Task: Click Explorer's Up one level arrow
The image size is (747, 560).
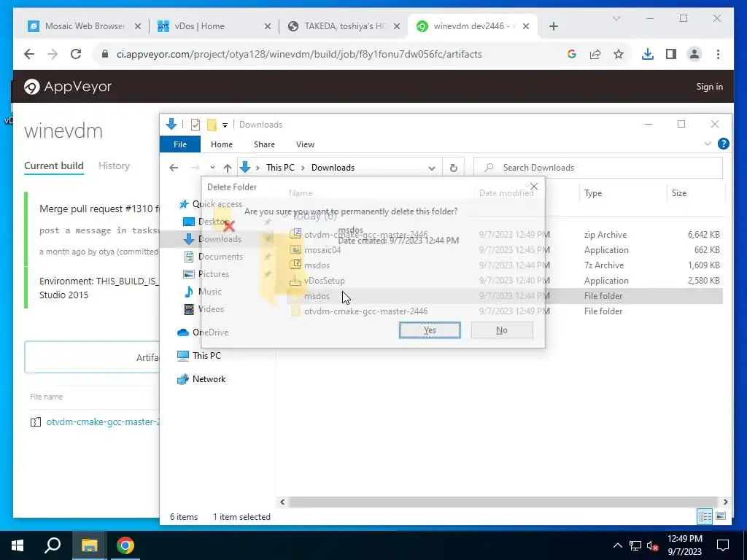Action: tap(228, 168)
